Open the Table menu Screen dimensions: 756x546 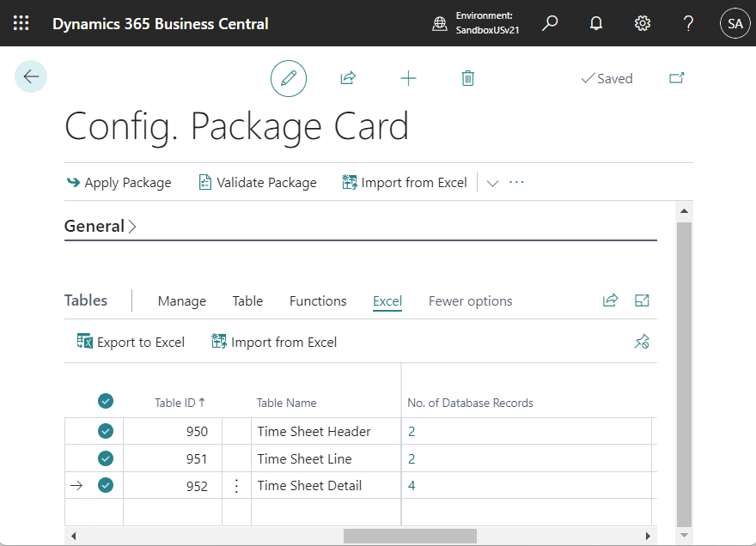pyautogui.click(x=247, y=301)
